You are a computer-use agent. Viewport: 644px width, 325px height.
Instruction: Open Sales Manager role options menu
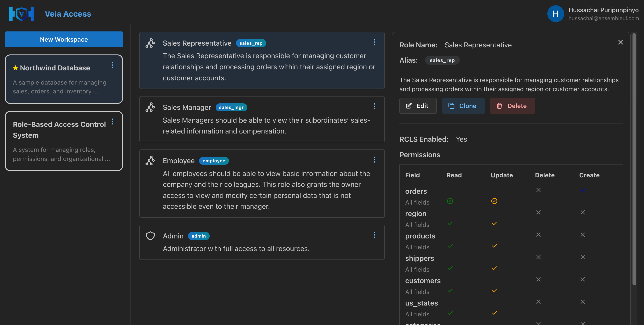tap(374, 106)
